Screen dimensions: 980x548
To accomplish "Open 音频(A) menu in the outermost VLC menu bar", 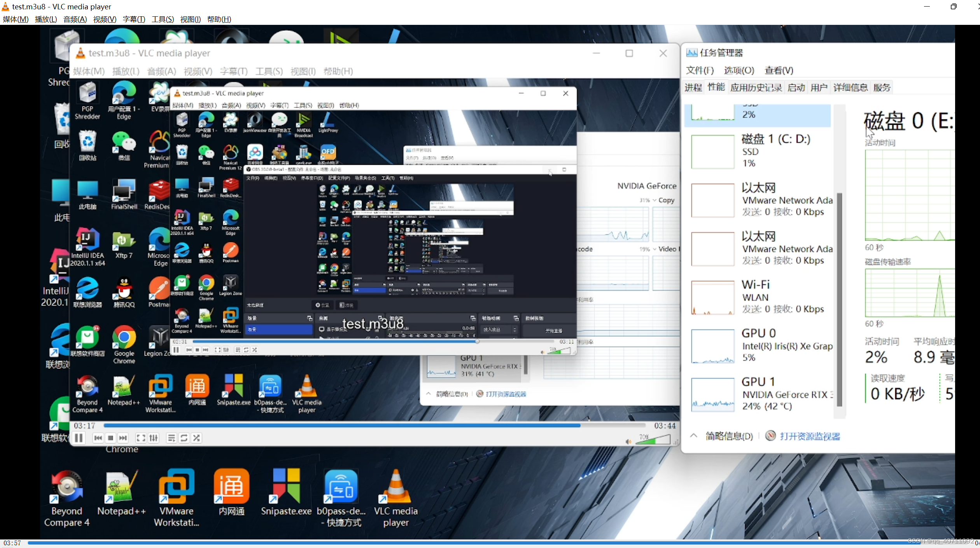I will click(x=75, y=19).
